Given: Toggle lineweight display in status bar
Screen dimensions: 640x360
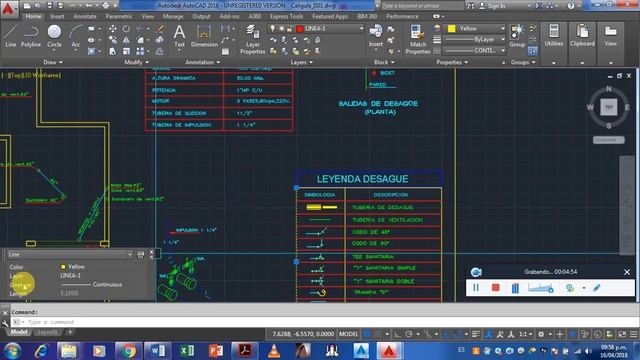Looking at the screenshot, I should [476, 334].
